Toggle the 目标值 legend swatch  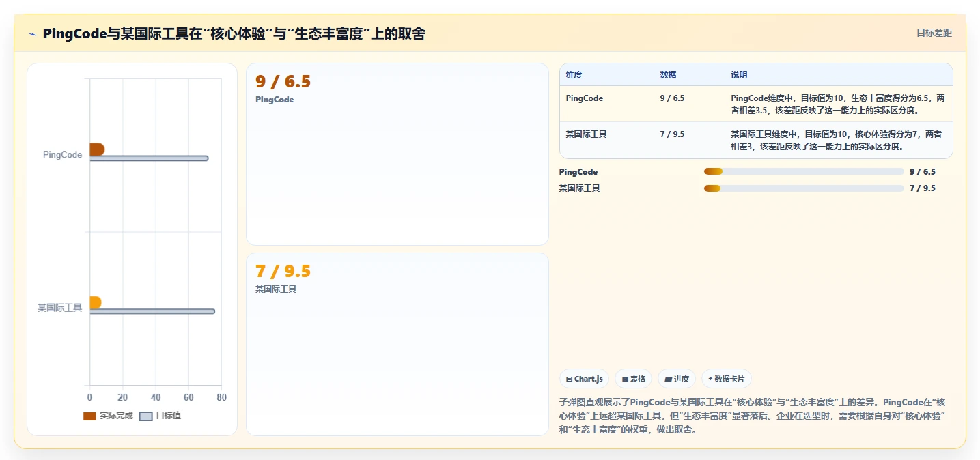coord(145,416)
